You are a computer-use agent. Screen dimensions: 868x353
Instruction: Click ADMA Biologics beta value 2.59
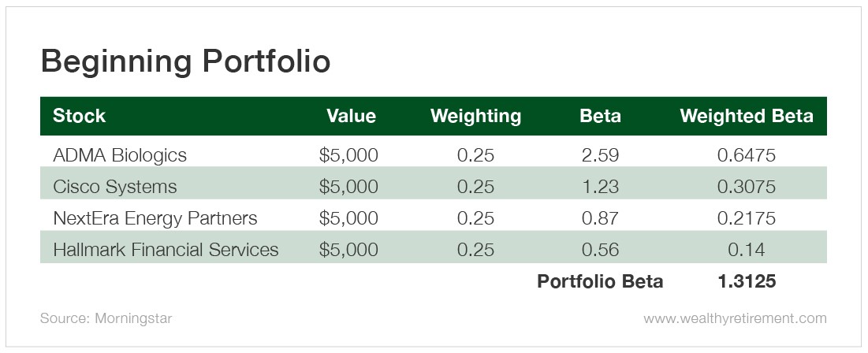click(600, 155)
